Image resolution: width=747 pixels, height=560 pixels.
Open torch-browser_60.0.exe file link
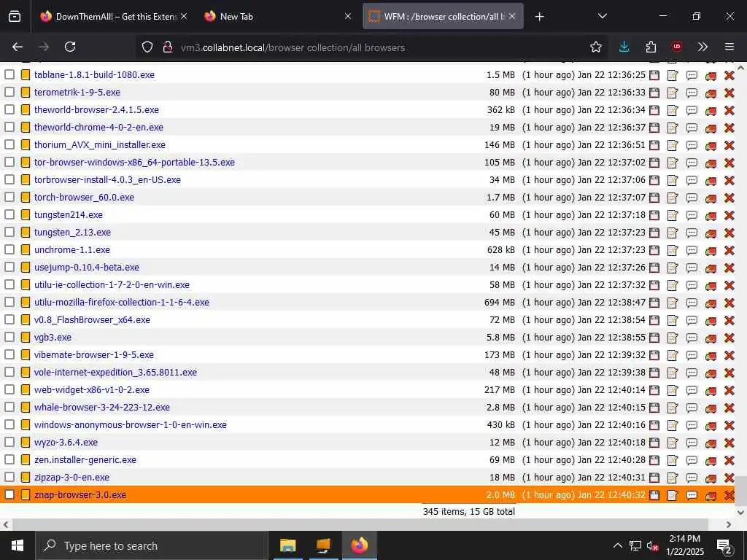pyautogui.click(x=85, y=197)
